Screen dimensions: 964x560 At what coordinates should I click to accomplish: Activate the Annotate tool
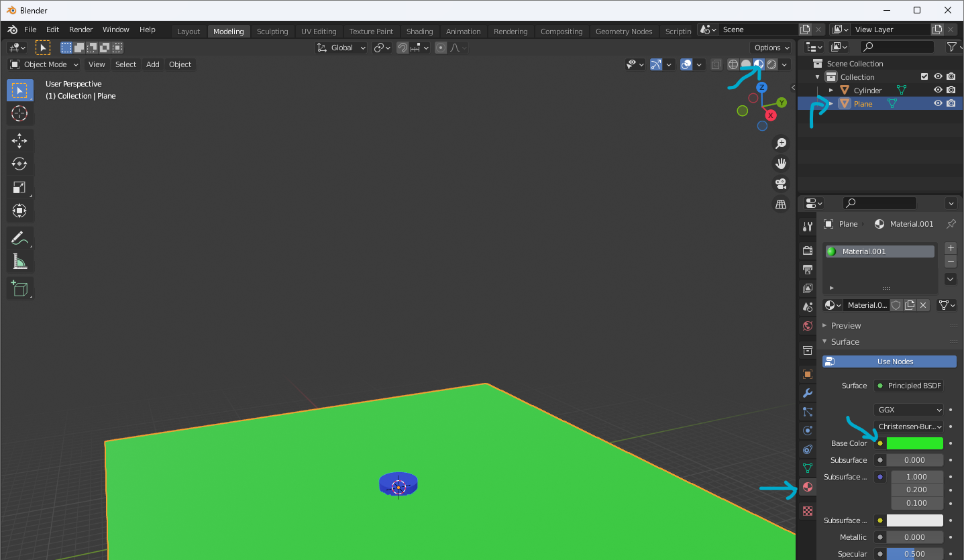pos(19,238)
